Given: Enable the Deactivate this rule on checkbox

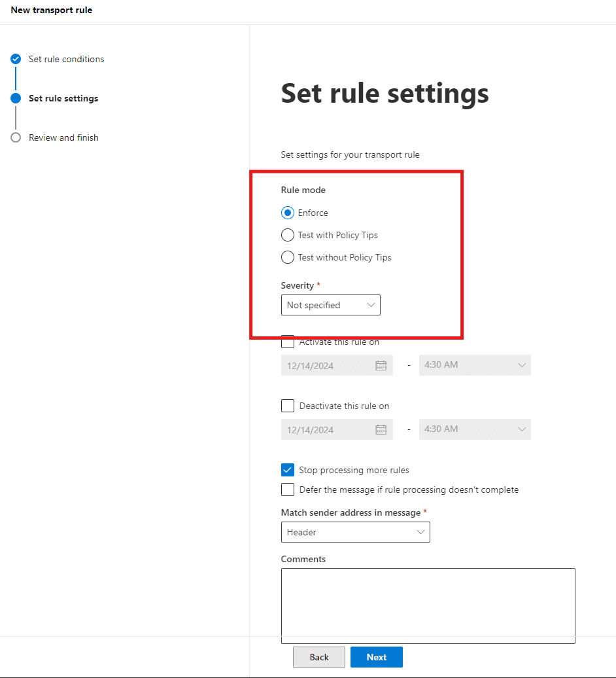Looking at the screenshot, I should tap(287, 406).
